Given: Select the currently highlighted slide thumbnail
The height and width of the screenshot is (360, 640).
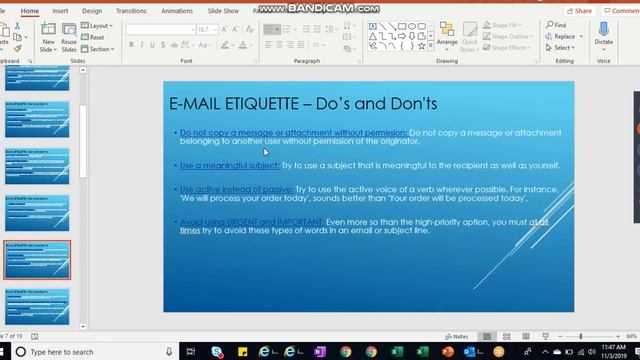Looking at the screenshot, I should click(x=37, y=260).
